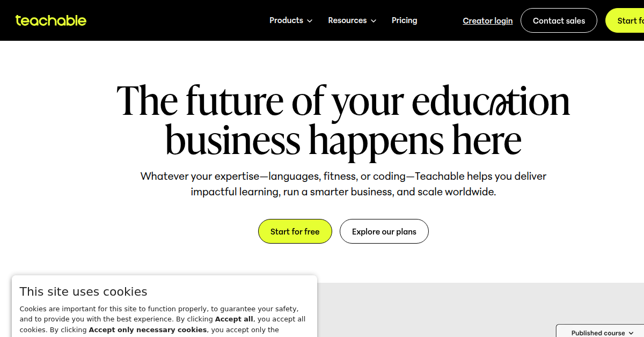Click the chevron arrow beside Resources

tap(374, 21)
